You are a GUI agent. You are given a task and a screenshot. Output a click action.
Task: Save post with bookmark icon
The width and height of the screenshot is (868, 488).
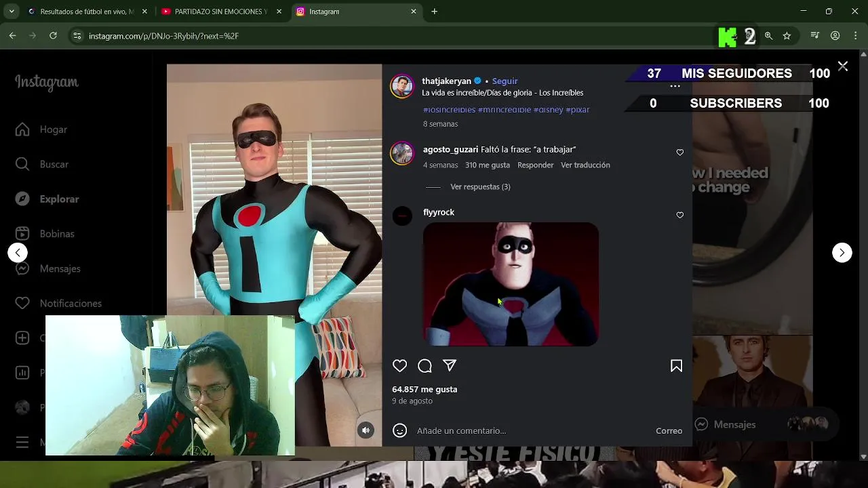[676, 366]
